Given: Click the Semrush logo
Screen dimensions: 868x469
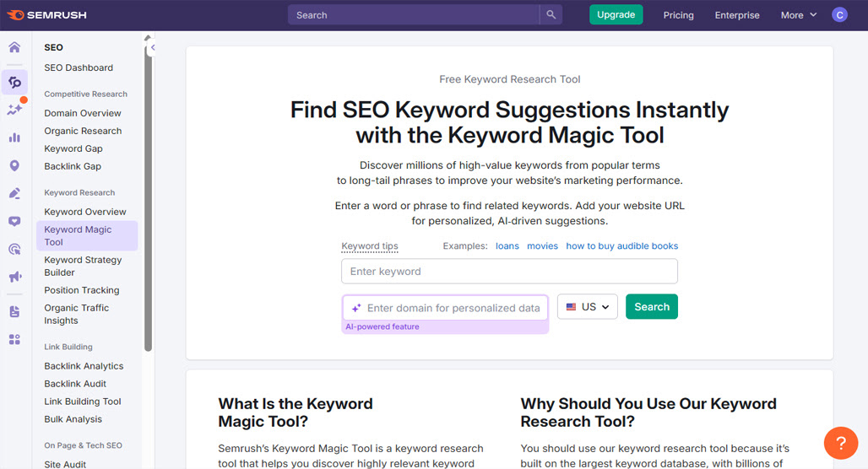Looking at the screenshot, I should 46,15.
